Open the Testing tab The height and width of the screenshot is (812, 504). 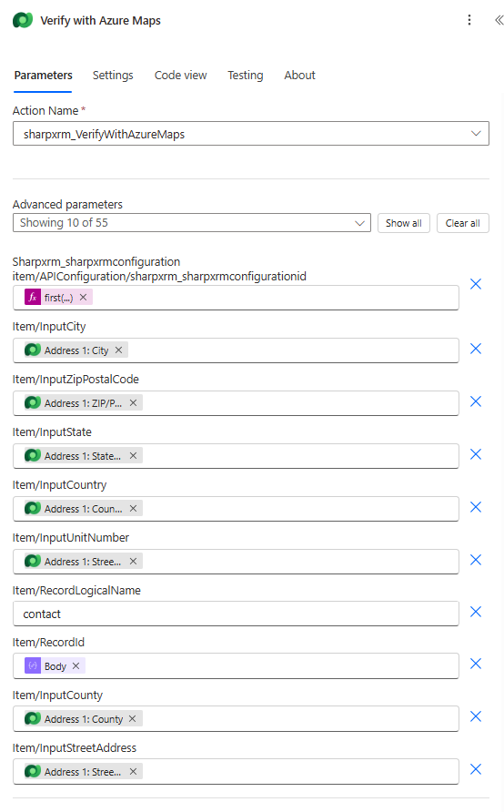tap(246, 75)
